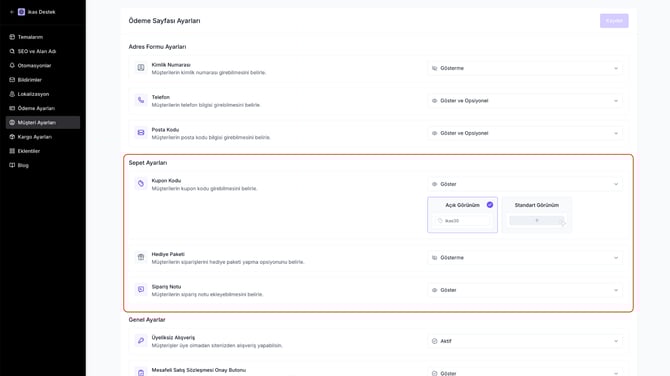Expand the Telefon Göster ve Opsiyonel dropdown
670x376 pixels.
tap(525, 101)
